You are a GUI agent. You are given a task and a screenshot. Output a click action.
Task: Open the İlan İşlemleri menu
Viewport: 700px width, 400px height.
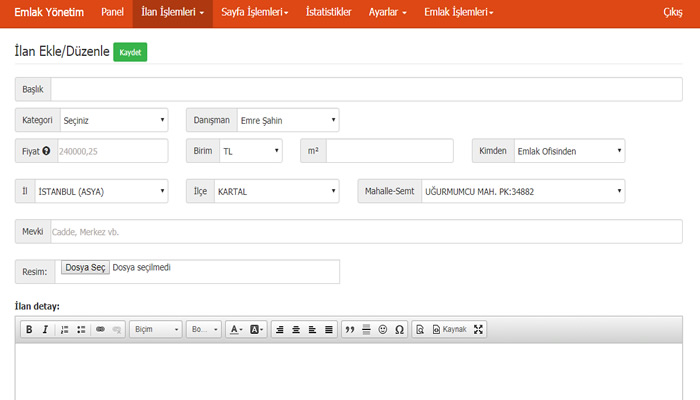click(x=172, y=12)
